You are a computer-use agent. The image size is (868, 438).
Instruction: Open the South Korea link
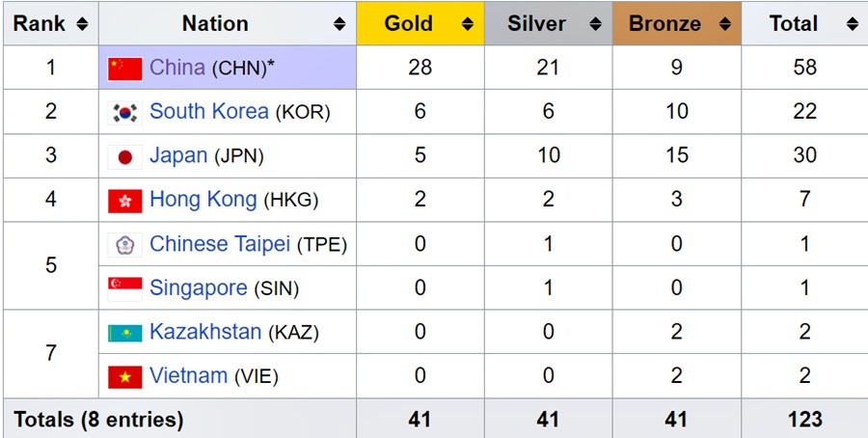tap(208, 112)
